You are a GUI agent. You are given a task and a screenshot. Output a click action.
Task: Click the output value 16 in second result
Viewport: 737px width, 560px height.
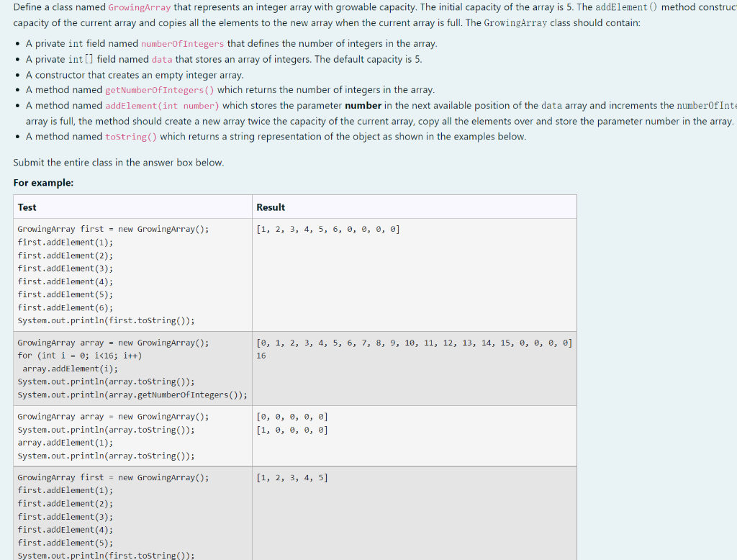point(261,355)
